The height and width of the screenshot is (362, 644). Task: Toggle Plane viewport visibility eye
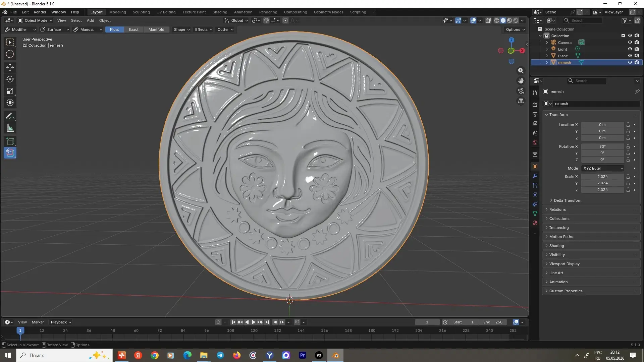click(630, 56)
